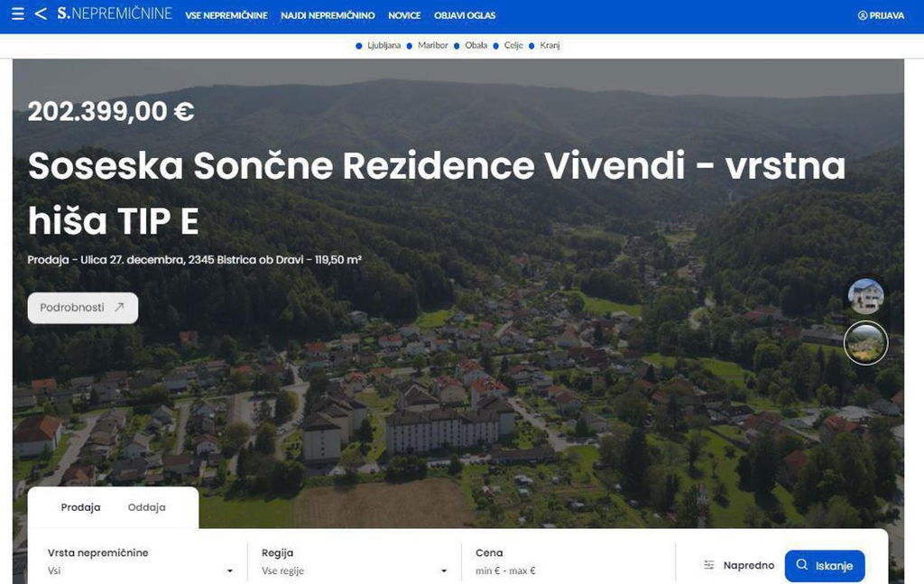Click the listing price 202.399,00 €
Screen dimensions: 924x584
(x=111, y=111)
